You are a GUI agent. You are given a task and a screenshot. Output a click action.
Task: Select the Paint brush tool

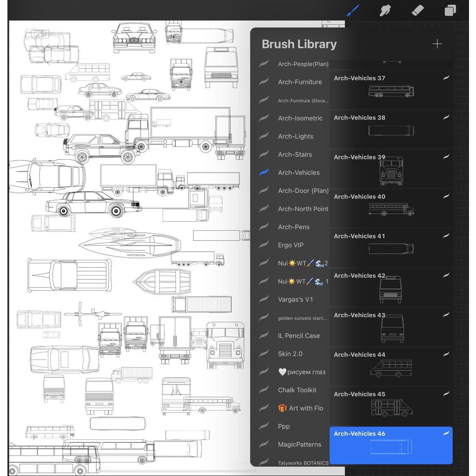[354, 10]
